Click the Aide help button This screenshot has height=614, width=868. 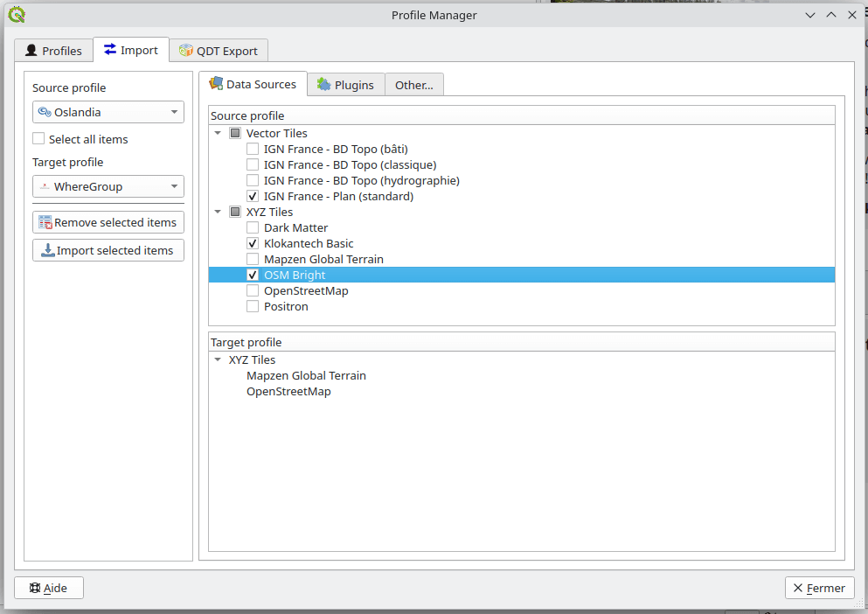click(48, 587)
